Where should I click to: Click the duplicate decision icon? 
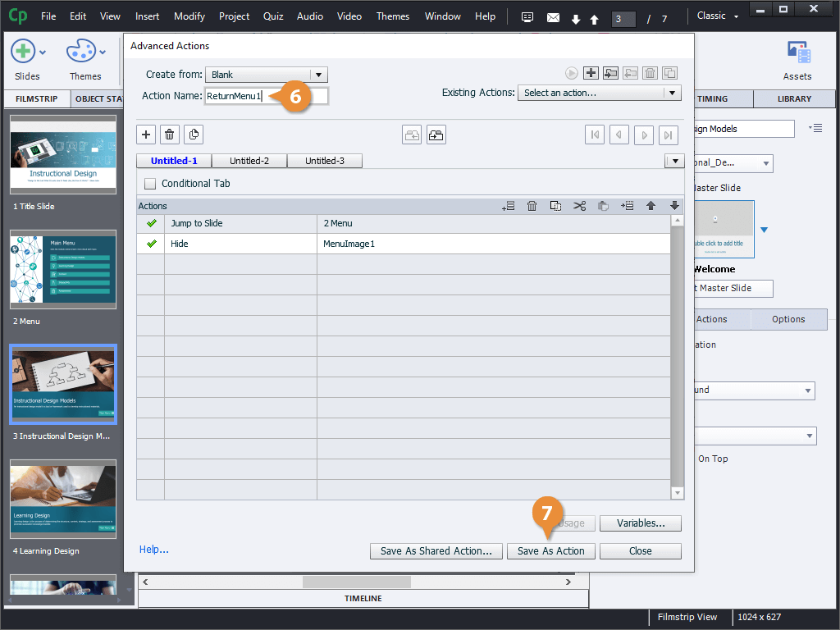193,135
